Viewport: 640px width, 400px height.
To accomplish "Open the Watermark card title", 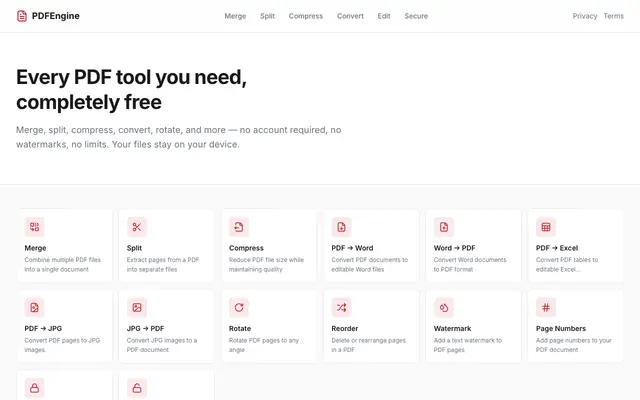I will click(x=452, y=328).
